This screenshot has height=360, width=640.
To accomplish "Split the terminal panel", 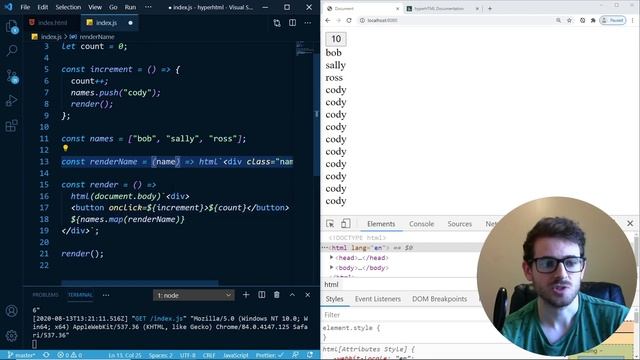I will (262, 295).
